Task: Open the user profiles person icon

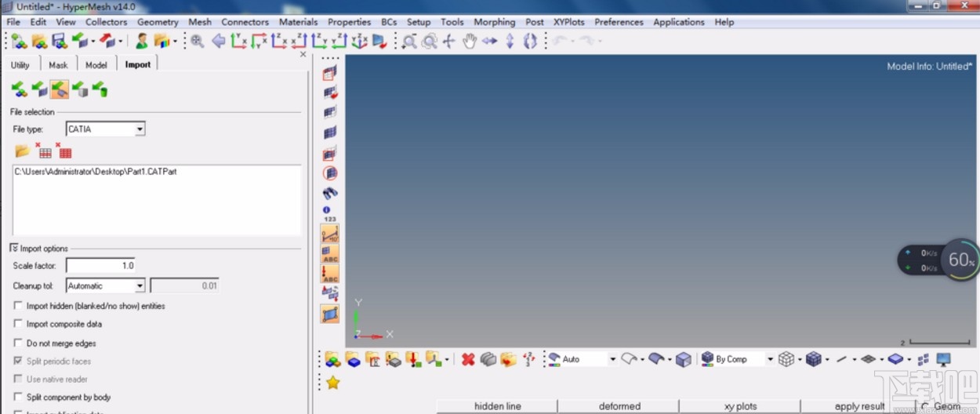Action: click(142, 41)
